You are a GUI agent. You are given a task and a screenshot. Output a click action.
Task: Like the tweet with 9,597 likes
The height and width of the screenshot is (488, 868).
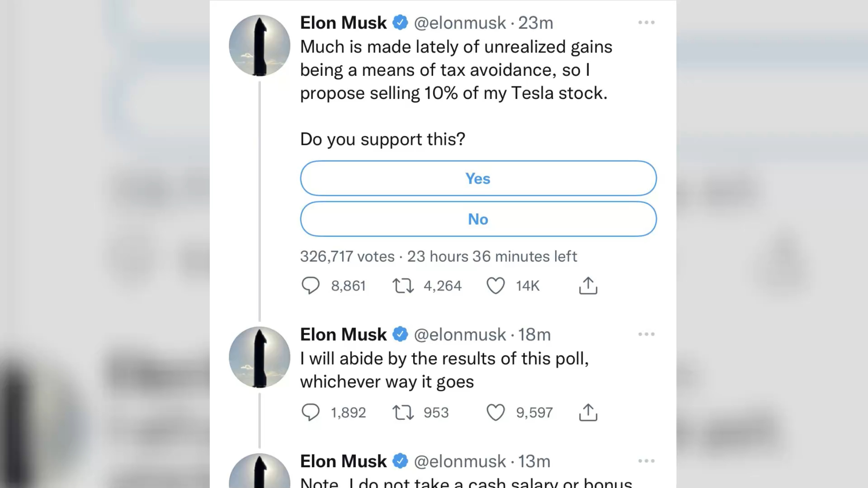pos(495,412)
